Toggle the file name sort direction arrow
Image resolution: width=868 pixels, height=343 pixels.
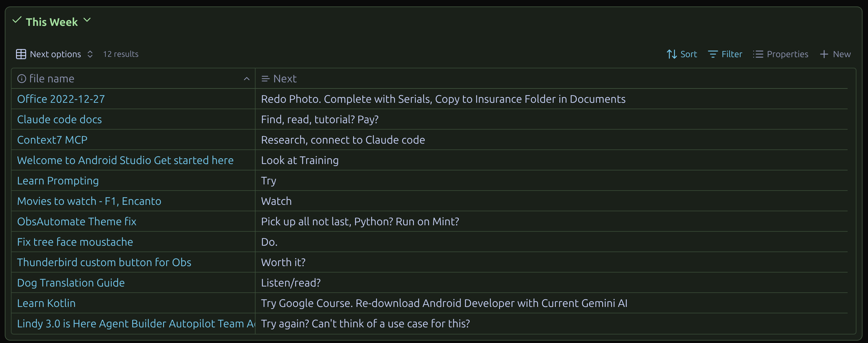click(247, 79)
